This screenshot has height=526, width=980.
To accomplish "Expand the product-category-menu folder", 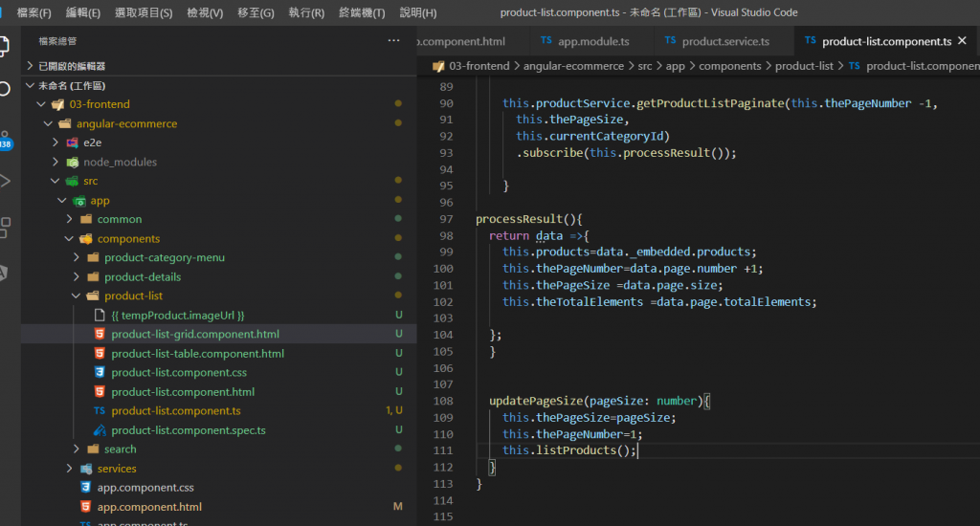I will 164,257.
